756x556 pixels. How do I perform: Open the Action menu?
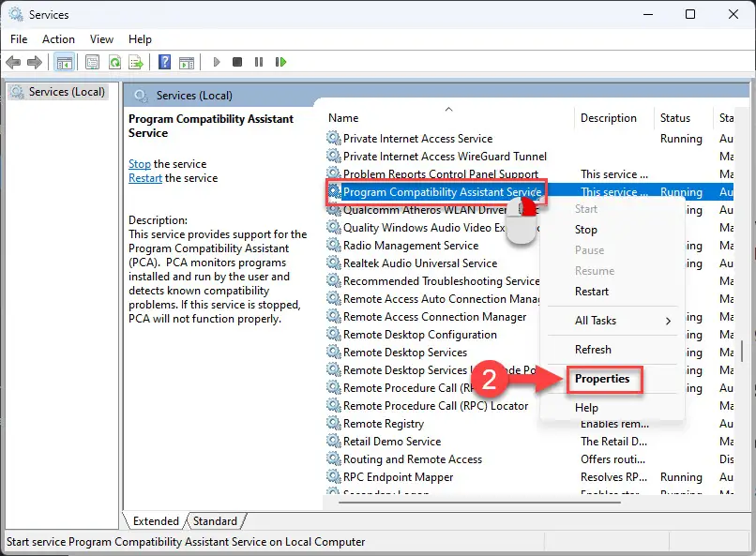click(x=58, y=39)
